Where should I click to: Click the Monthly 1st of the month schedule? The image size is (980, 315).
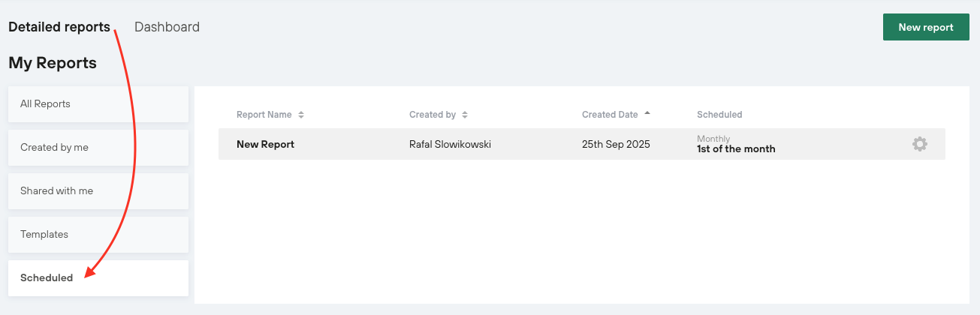point(736,144)
